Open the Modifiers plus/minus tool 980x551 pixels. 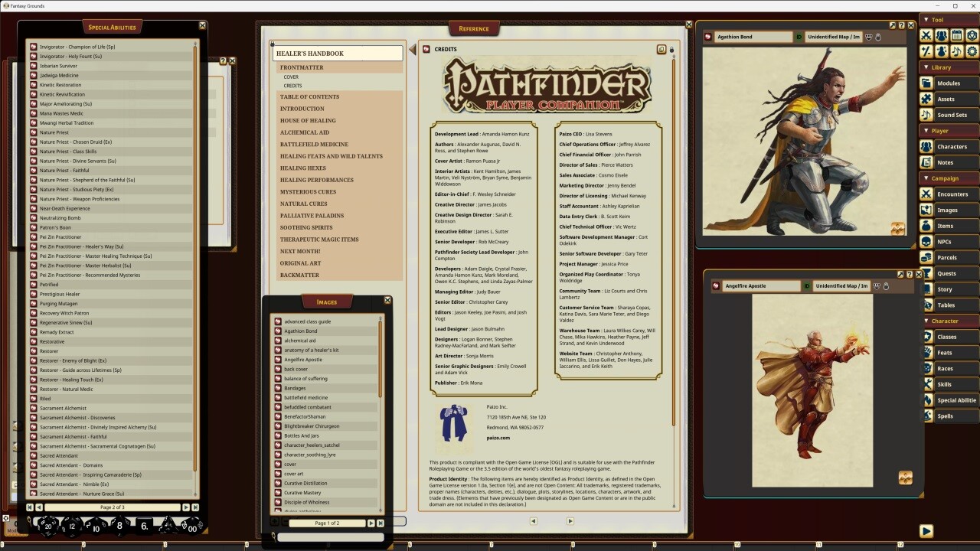[926, 52]
